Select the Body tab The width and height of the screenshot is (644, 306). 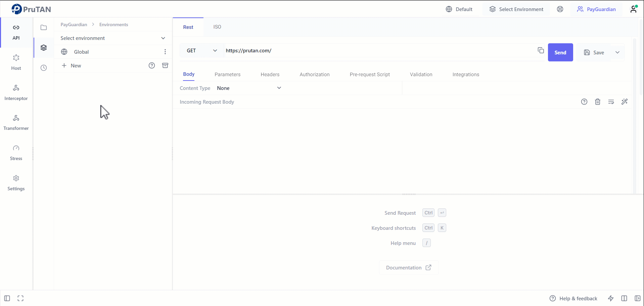[x=189, y=74]
